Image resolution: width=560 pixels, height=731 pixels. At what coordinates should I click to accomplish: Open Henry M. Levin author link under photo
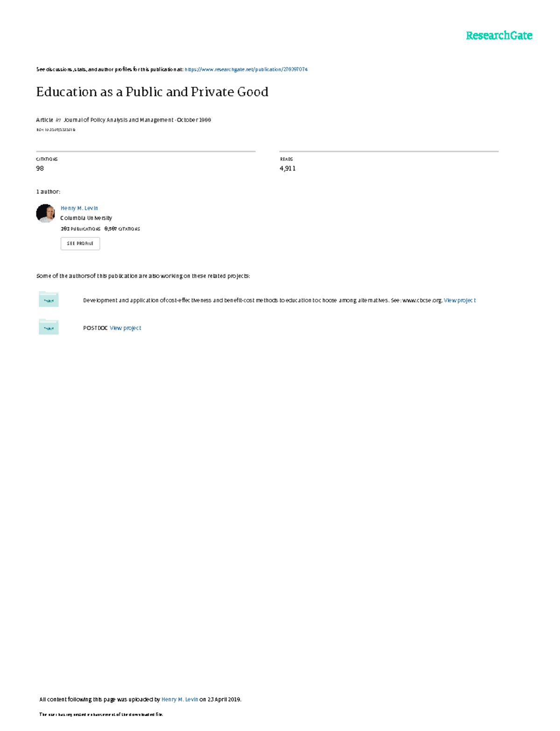tap(79, 208)
